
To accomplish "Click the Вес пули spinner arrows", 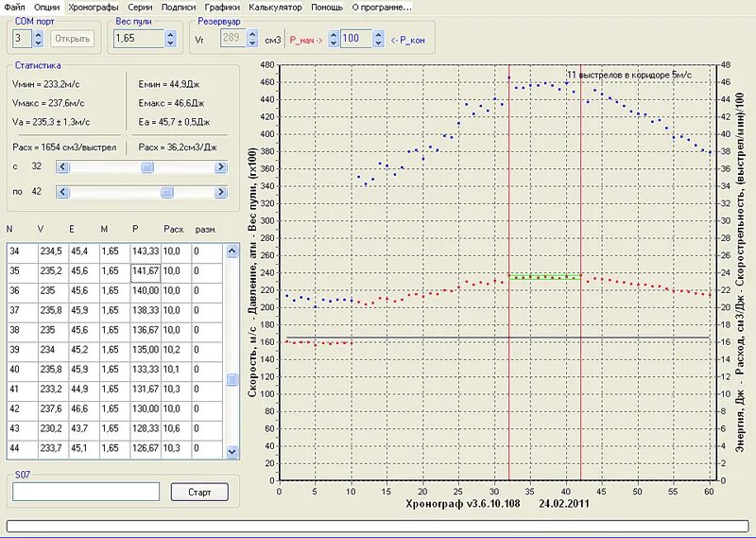I will coord(170,39).
